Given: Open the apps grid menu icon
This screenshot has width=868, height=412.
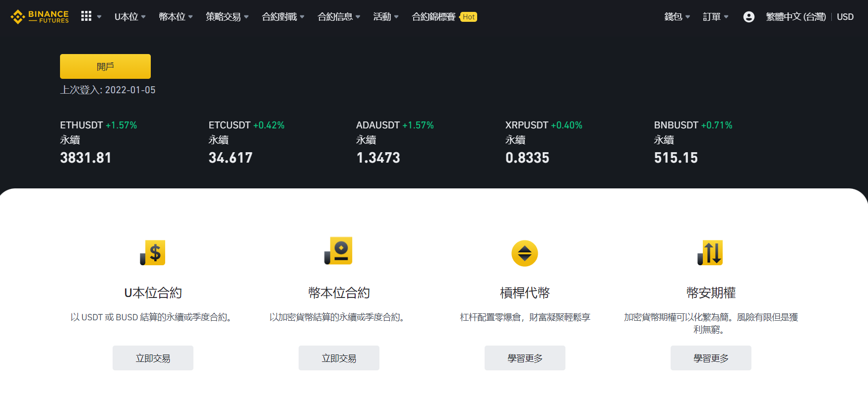Looking at the screenshot, I should point(86,16).
